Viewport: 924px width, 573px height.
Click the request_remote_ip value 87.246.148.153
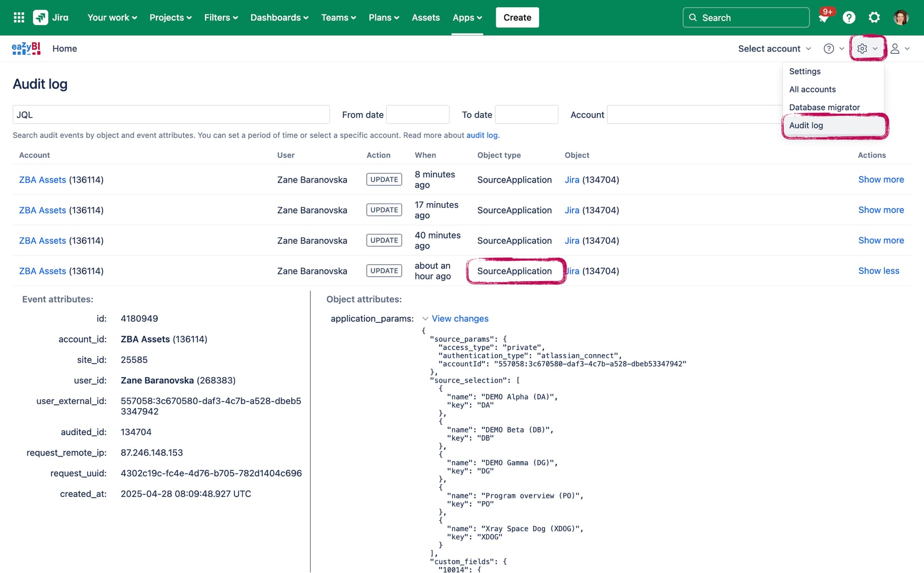coord(152,453)
